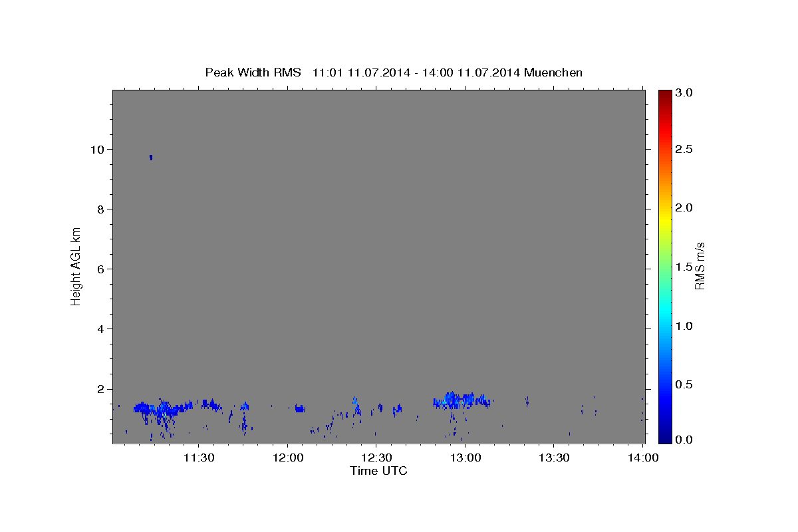The image size is (798, 532).
Task: Click the dark red top of the colorbar
Action: (665, 94)
